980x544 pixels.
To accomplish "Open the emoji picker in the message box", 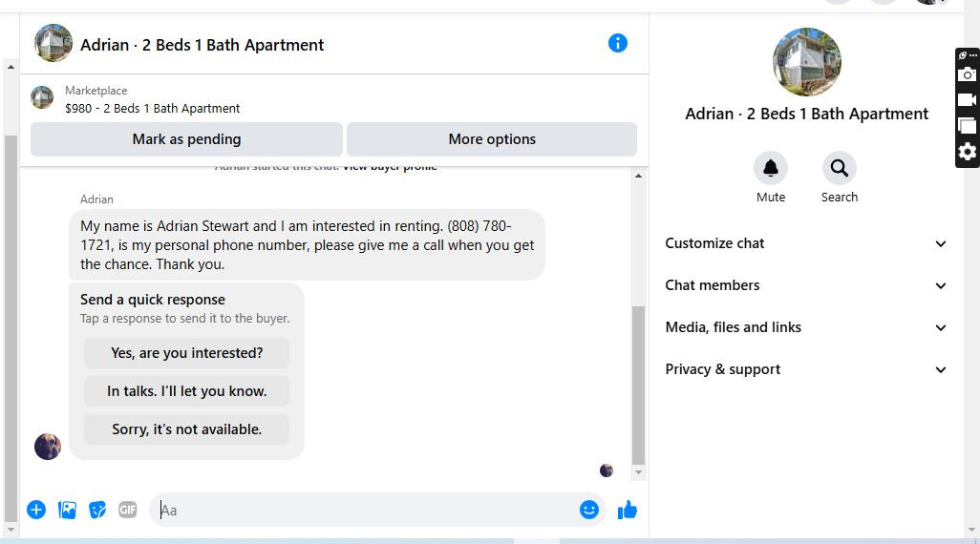I will click(589, 510).
